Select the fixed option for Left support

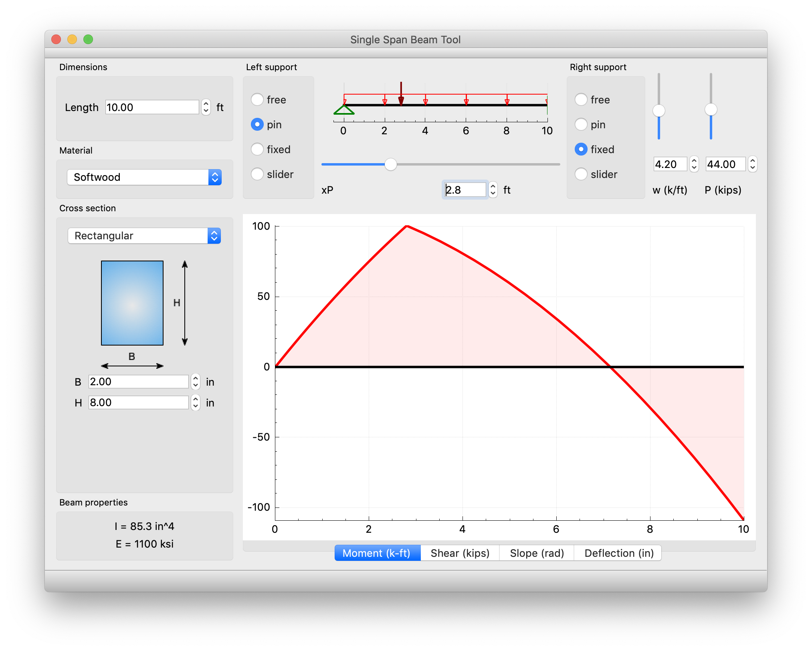click(257, 149)
